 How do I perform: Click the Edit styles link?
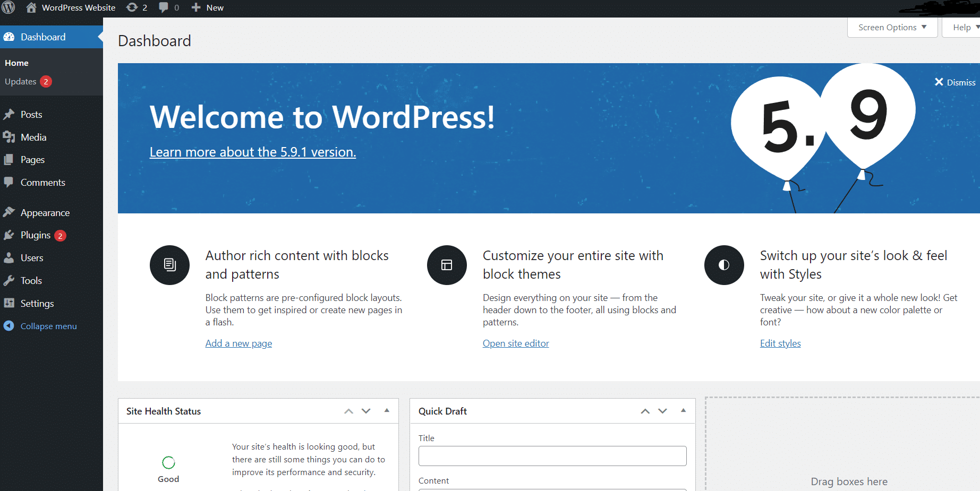click(x=780, y=343)
